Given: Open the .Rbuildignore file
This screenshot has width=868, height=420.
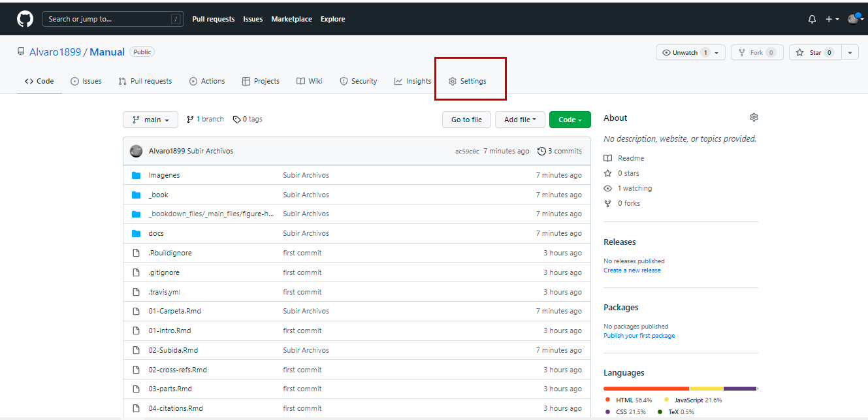Looking at the screenshot, I should (170, 253).
